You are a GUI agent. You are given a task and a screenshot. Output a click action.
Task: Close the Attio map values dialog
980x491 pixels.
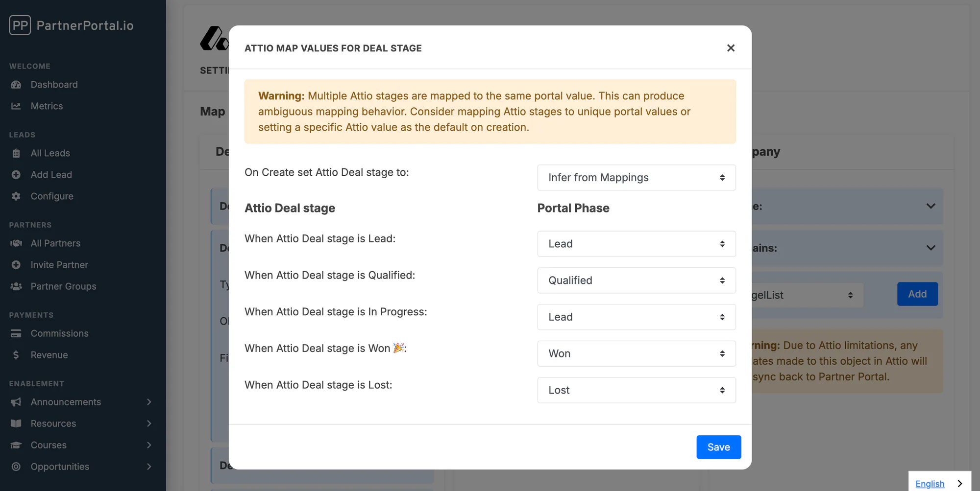(731, 48)
